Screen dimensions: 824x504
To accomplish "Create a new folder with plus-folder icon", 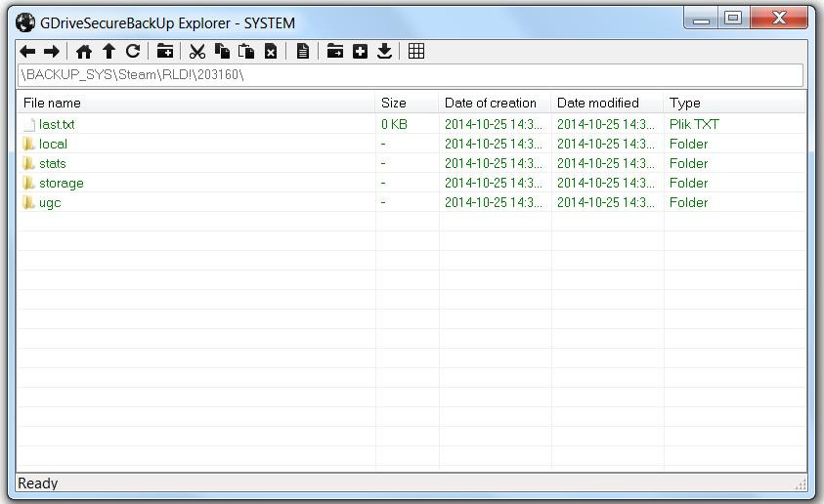I will pyautogui.click(x=165, y=52).
